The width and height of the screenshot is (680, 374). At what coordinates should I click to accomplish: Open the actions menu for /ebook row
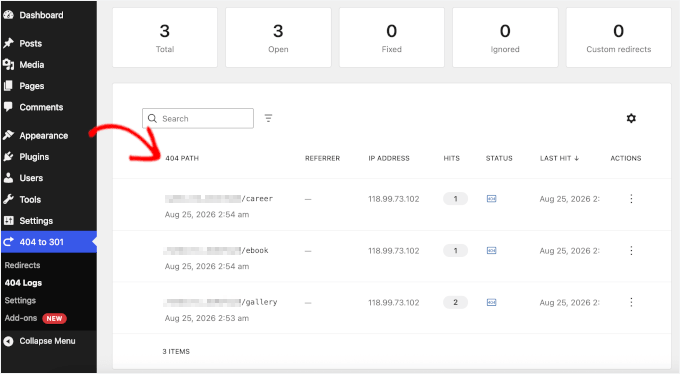point(631,250)
